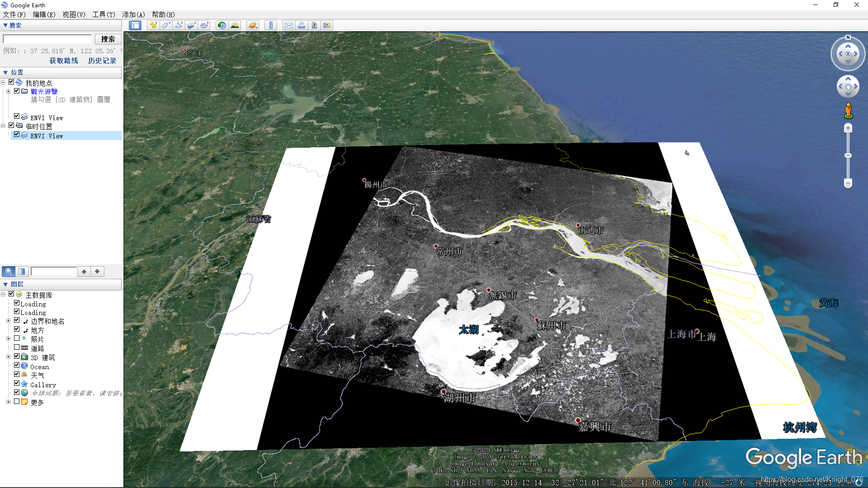Expand the 更多 layers tree node
Viewport: 868px width, 488px height.
pos(8,402)
